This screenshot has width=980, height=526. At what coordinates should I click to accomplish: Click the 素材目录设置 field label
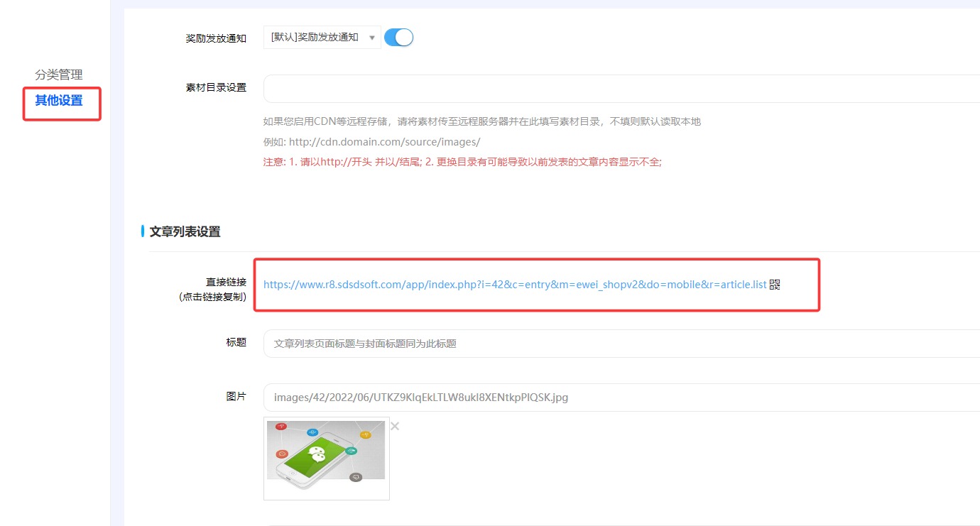tap(216, 87)
